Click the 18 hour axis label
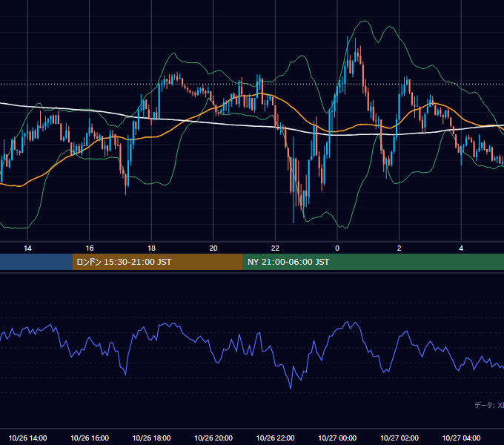504x445 pixels. pyautogui.click(x=151, y=248)
